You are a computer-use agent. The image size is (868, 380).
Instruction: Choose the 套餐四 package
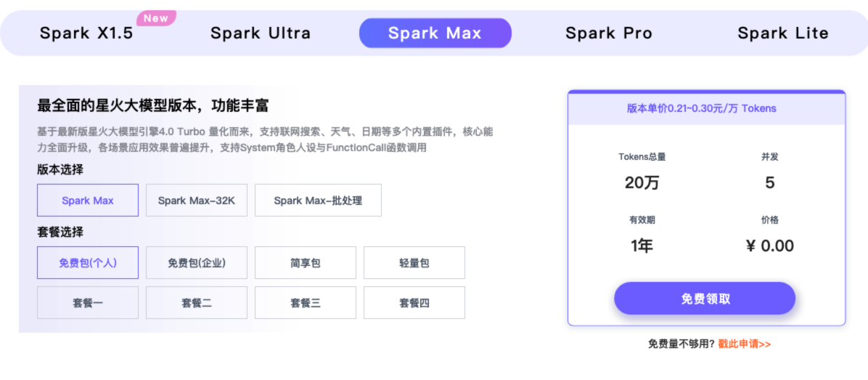coord(414,303)
